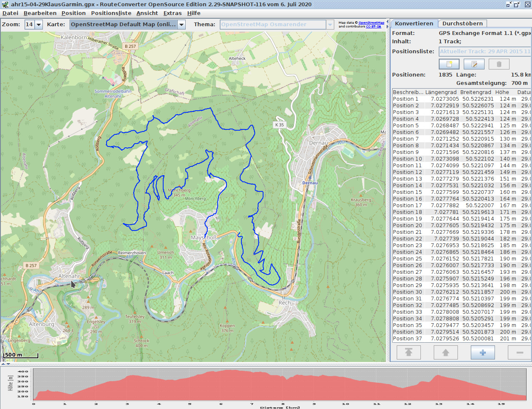Click the Kalenborn label on the map

click(x=74, y=37)
